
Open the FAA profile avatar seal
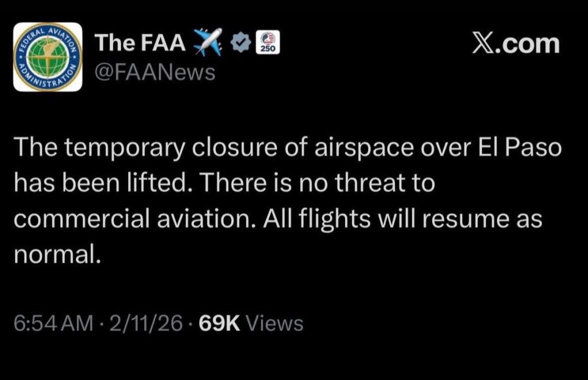click(48, 57)
